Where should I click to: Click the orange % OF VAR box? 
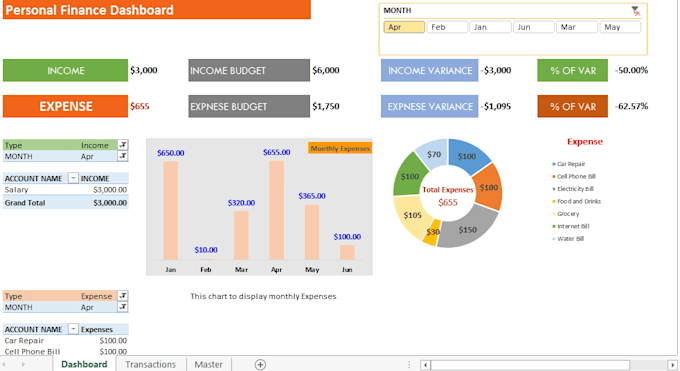(572, 106)
